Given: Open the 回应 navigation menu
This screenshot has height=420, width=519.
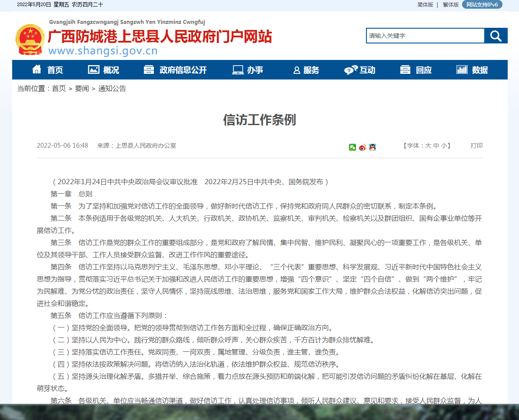Looking at the screenshot, I should [x=424, y=70].
